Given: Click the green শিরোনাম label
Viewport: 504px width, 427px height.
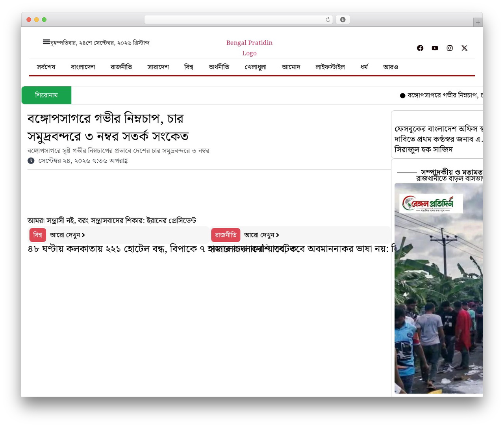Looking at the screenshot, I should (46, 95).
